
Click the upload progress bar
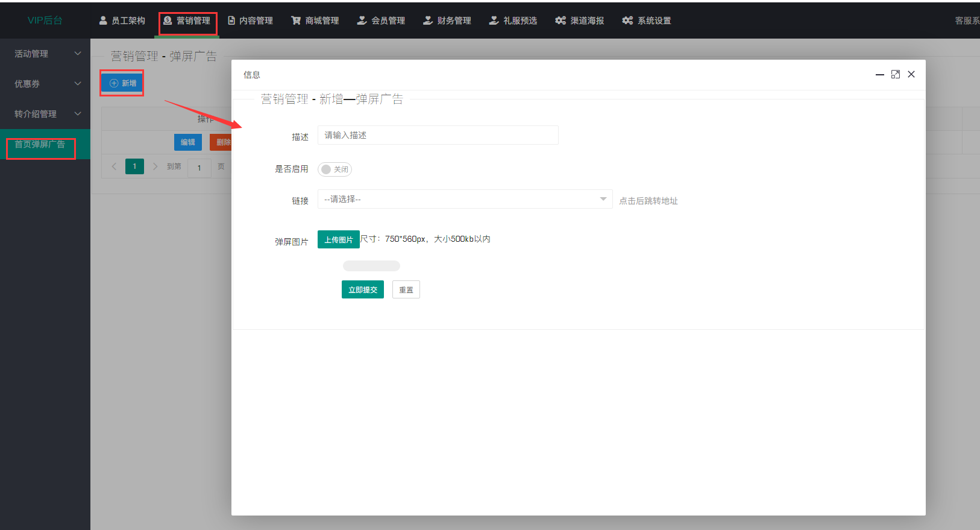click(x=371, y=266)
